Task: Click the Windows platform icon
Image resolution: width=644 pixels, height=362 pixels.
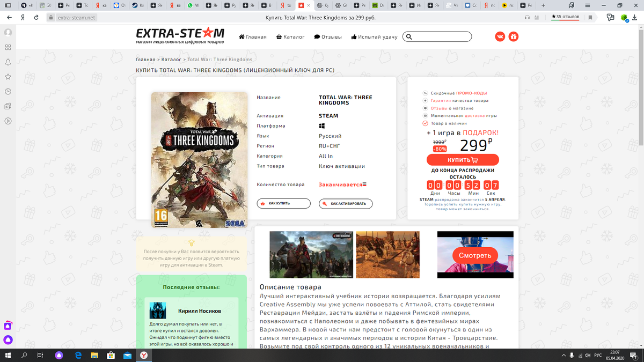Action: 322,126
